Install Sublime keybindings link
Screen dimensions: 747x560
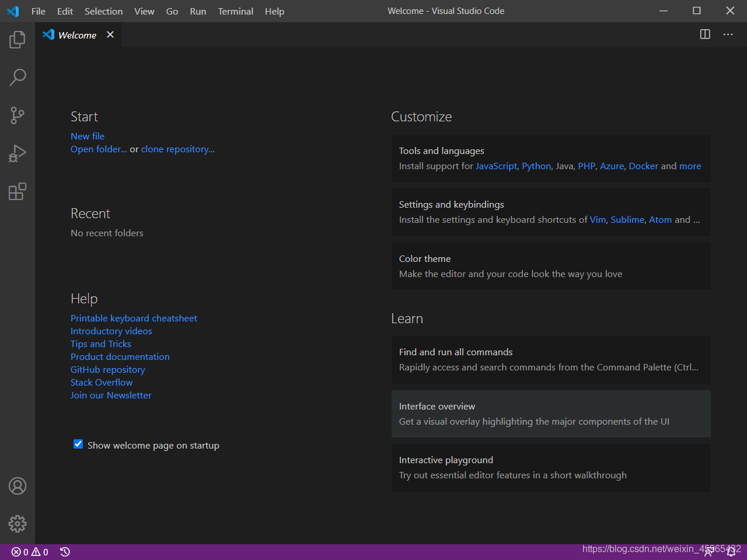click(x=628, y=219)
